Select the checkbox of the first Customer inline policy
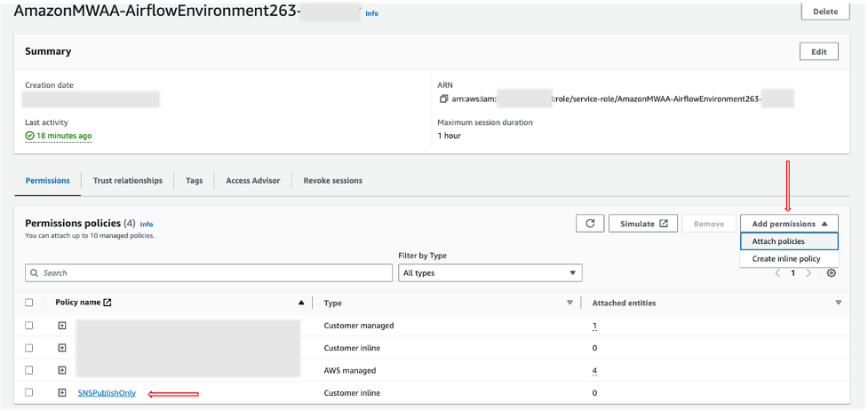This screenshot has height=410, width=868. [28, 348]
